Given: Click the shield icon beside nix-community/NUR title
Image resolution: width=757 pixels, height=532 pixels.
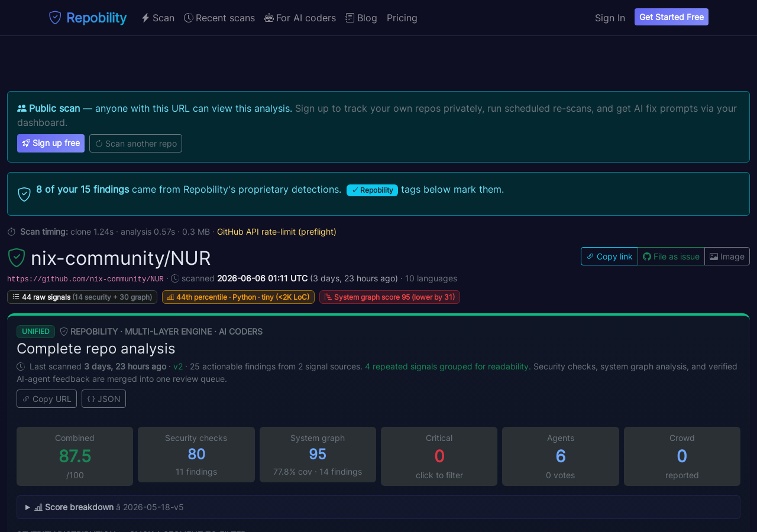Looking at the screenshot, I should (17, 258).
